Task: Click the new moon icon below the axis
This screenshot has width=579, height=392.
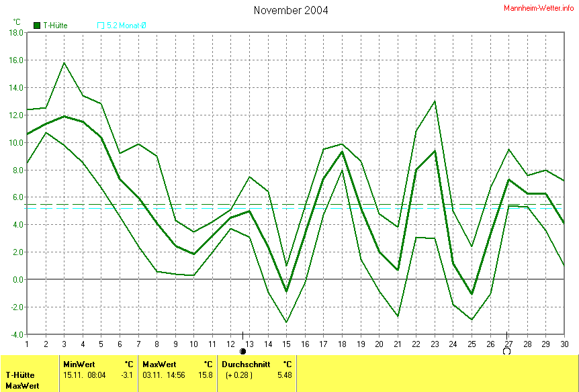Action: pos(243,350)
